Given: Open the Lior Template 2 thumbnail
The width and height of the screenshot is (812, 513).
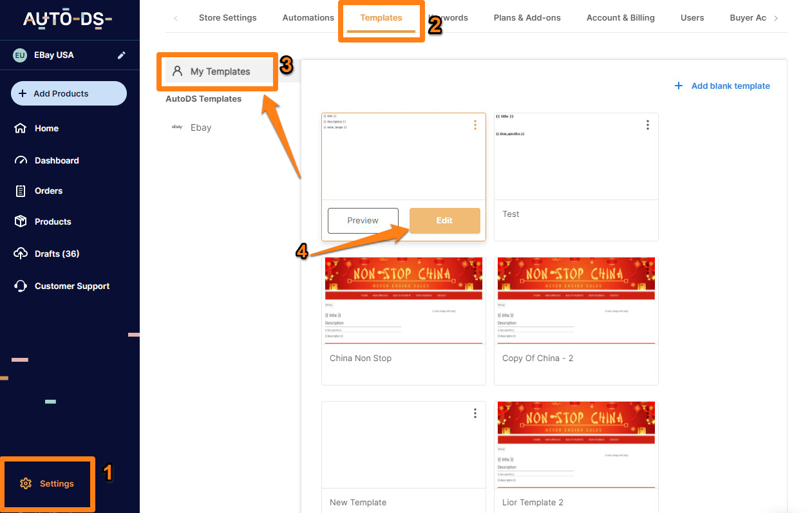Looking at the screenshot, I should tap(576, 445).
